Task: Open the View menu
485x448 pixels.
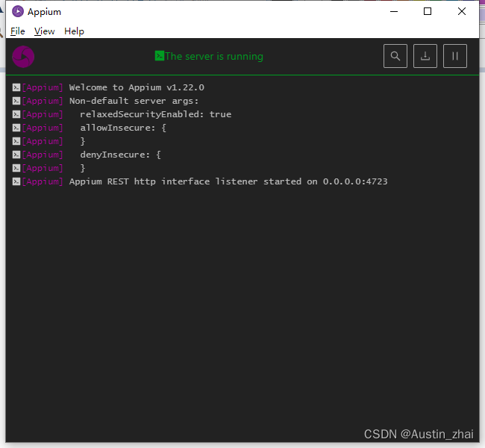Action: (44, 31)
